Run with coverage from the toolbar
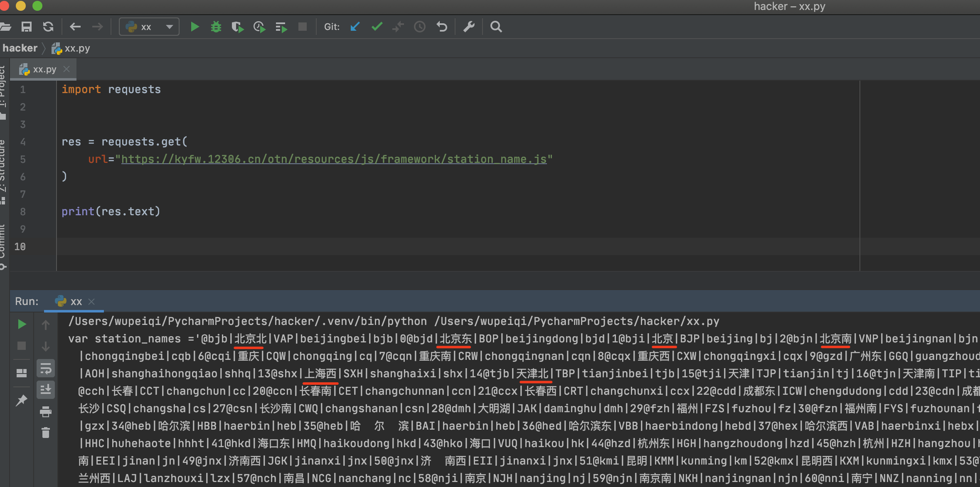The width and height of the screenshot is (980, 487). (x=237, y=27)
